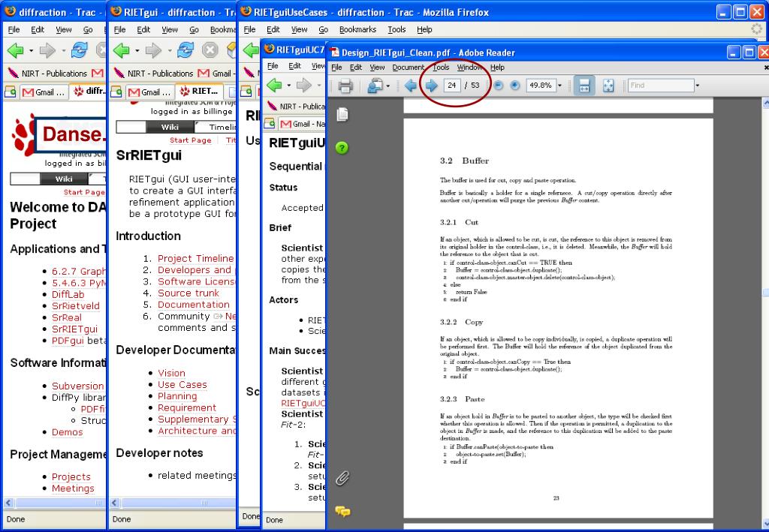Expand the collaborate tool dropdown arrow in Adobe Reader
This screenshot has height=532, width=769.
coord(388,86)
